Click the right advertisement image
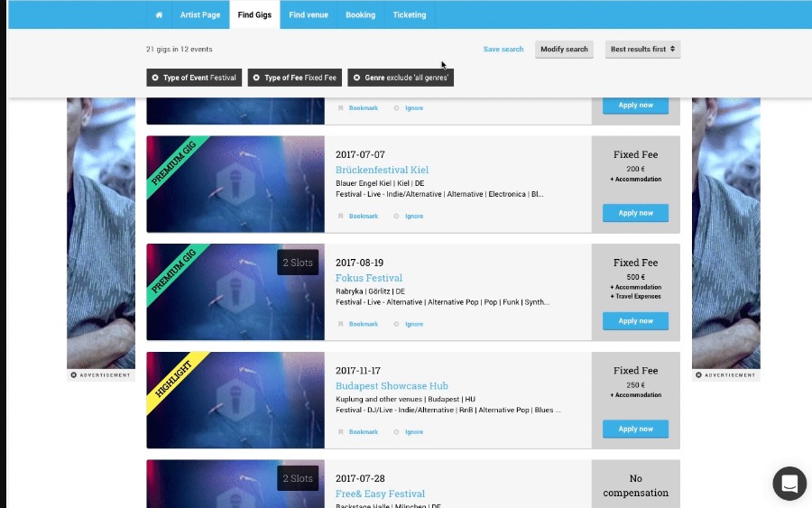 [x=726, y=233]
